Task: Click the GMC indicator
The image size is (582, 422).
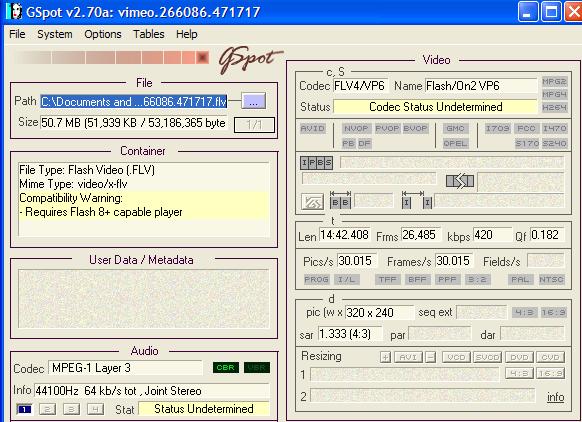Action: [x=455, y=128]
